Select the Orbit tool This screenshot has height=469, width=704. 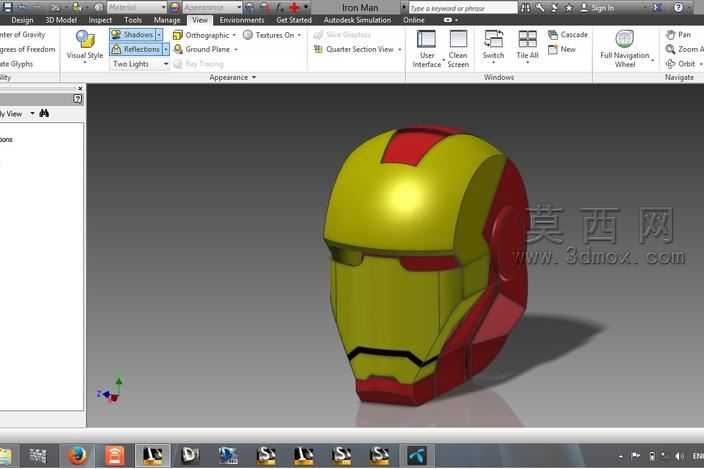pos(681,64)
